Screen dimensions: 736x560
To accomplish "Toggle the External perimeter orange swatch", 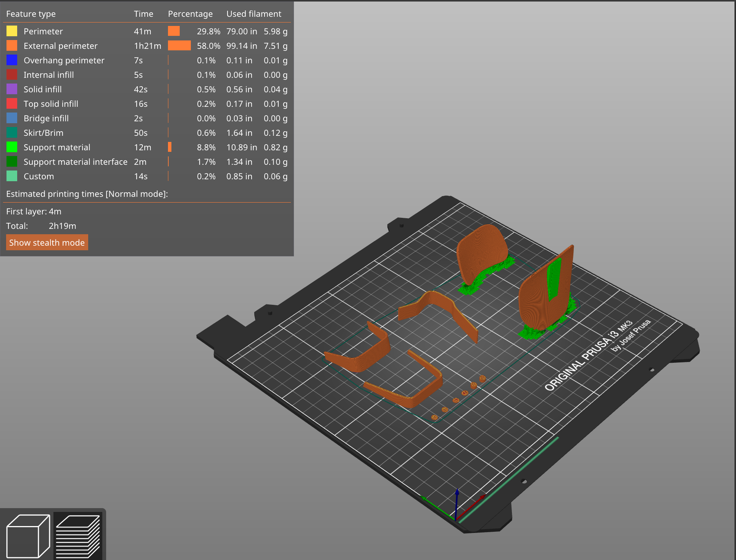I will (x=12, y=45).
